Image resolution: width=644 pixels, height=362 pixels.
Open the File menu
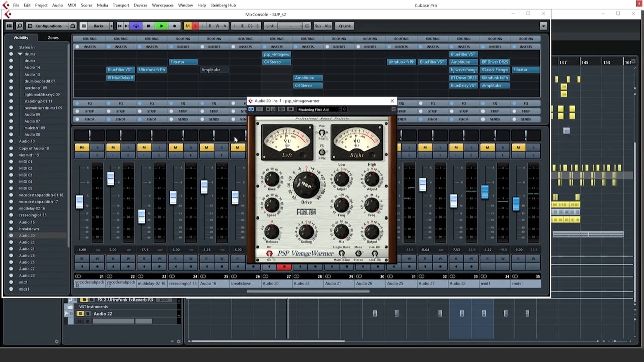pos(16,5)
